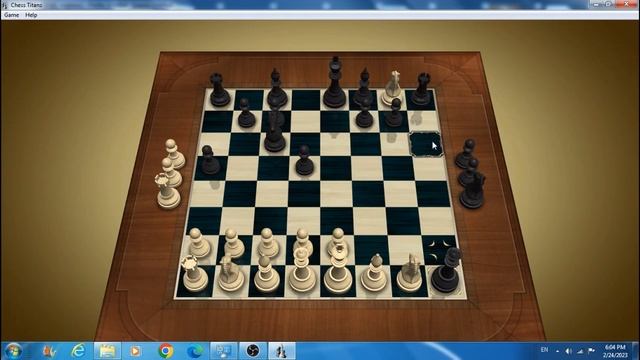Select the white knight on g1
Screen dimensions: 640x360
click(410, 273)
